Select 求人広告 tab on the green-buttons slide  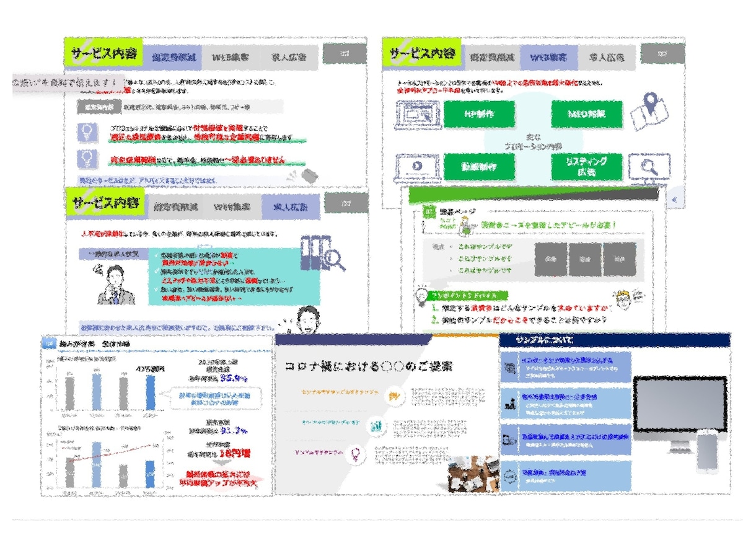(x=607, y=57)
